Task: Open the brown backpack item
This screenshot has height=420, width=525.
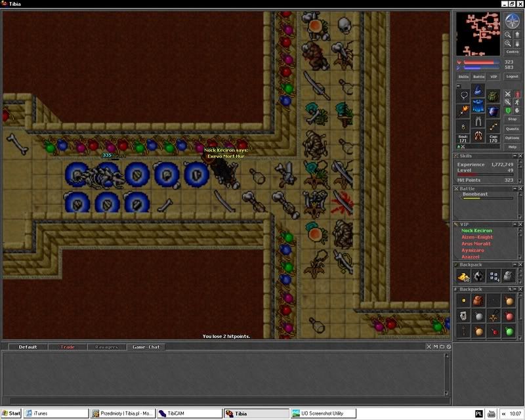Action: point(479,301)
